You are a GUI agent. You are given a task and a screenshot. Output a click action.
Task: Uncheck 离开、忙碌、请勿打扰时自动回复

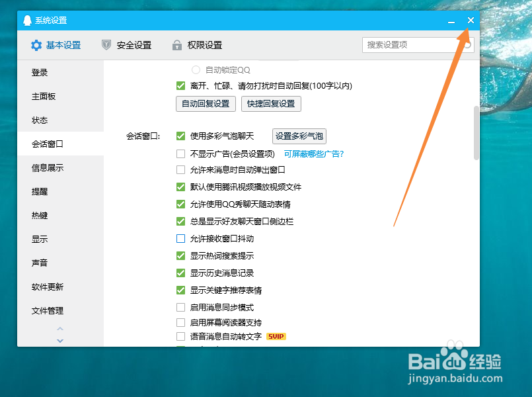(x=181, y=86)
